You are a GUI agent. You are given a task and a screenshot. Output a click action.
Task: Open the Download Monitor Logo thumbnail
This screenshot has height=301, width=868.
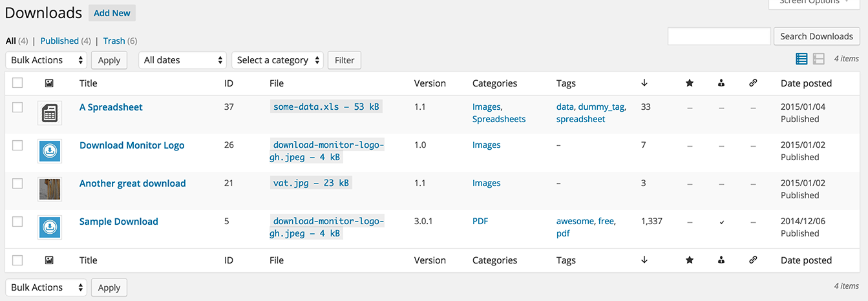[49, 151]
